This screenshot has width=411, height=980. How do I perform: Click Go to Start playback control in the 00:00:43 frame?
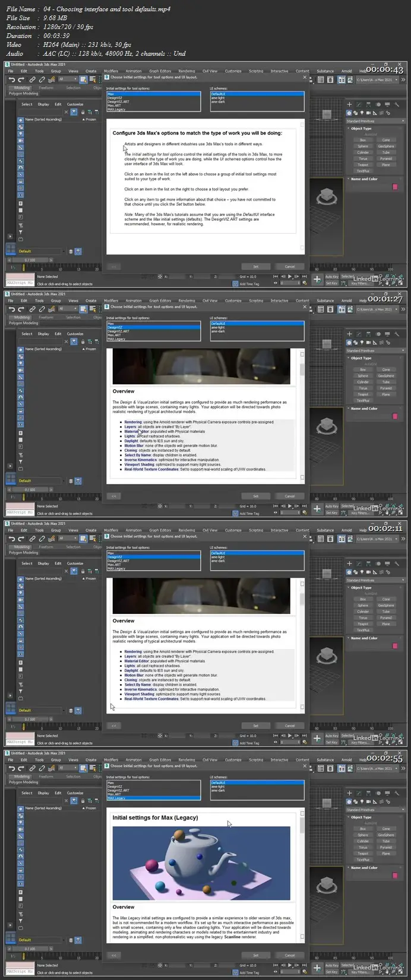275,276
